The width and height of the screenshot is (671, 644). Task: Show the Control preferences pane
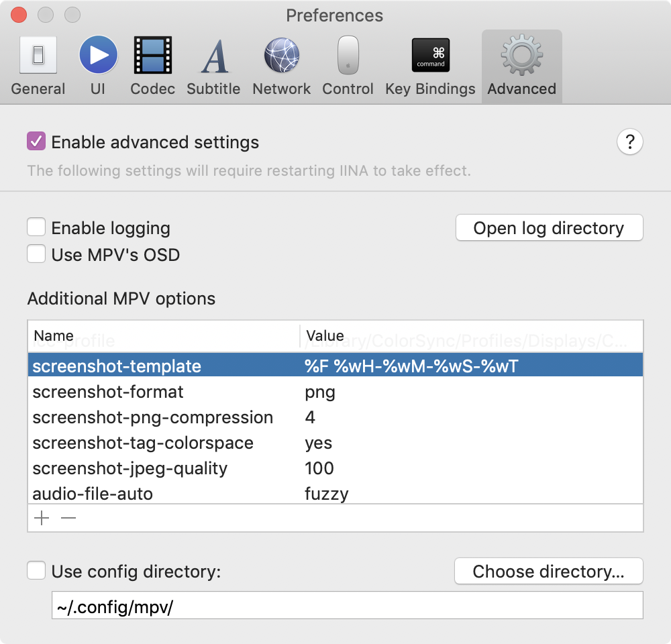348,66
